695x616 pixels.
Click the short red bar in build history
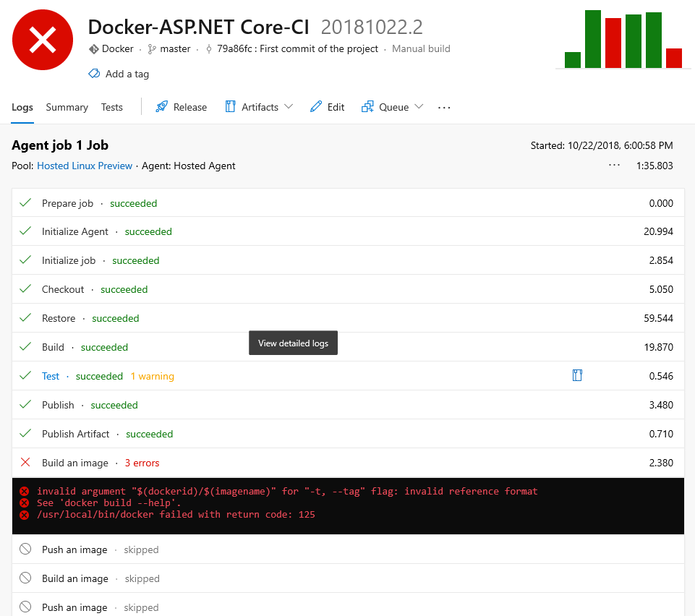(x=674, y=58)
